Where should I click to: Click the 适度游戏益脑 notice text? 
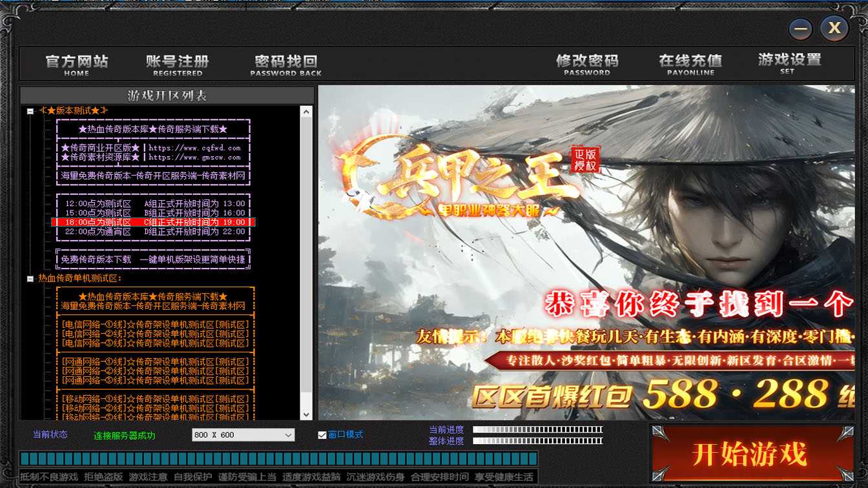tap(311, 477)
